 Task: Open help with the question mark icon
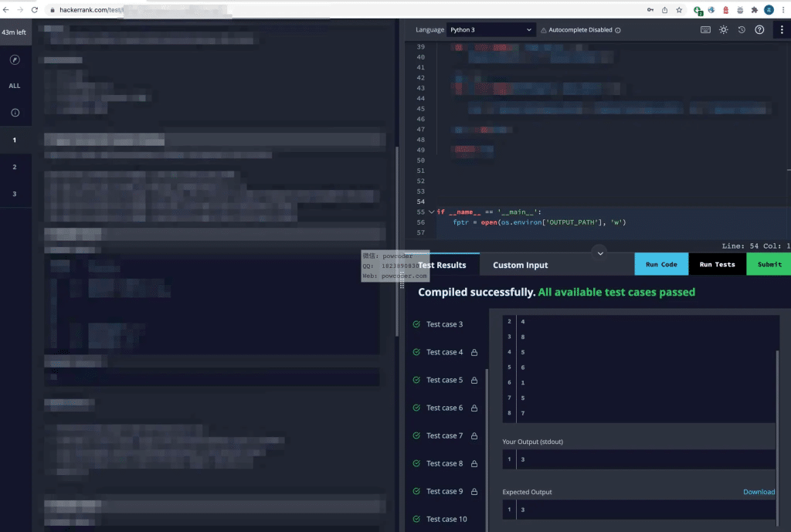759,29
